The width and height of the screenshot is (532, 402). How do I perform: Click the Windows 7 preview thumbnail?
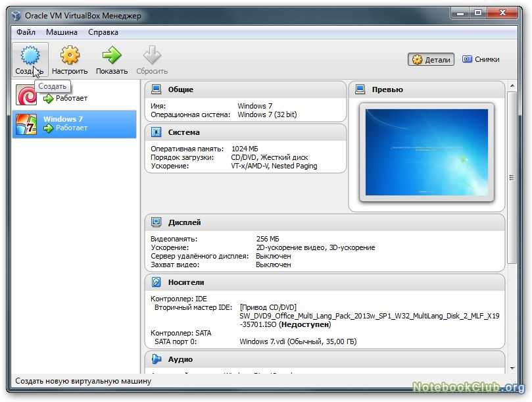point(427,152)
